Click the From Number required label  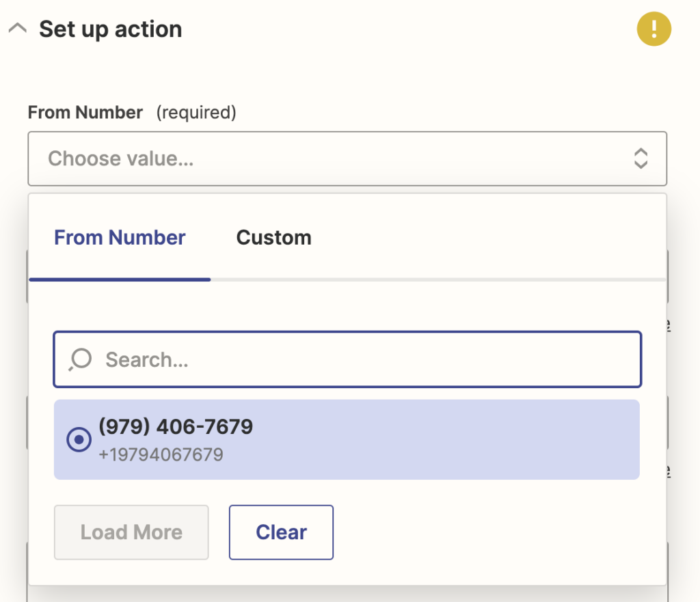[x=85, y=112]
